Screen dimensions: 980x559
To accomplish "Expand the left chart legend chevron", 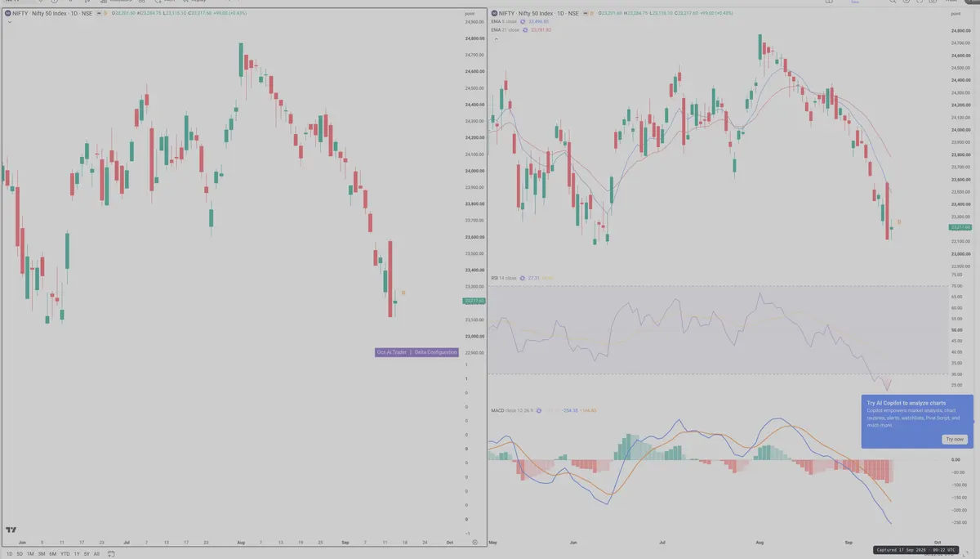I will pos(10,22).
